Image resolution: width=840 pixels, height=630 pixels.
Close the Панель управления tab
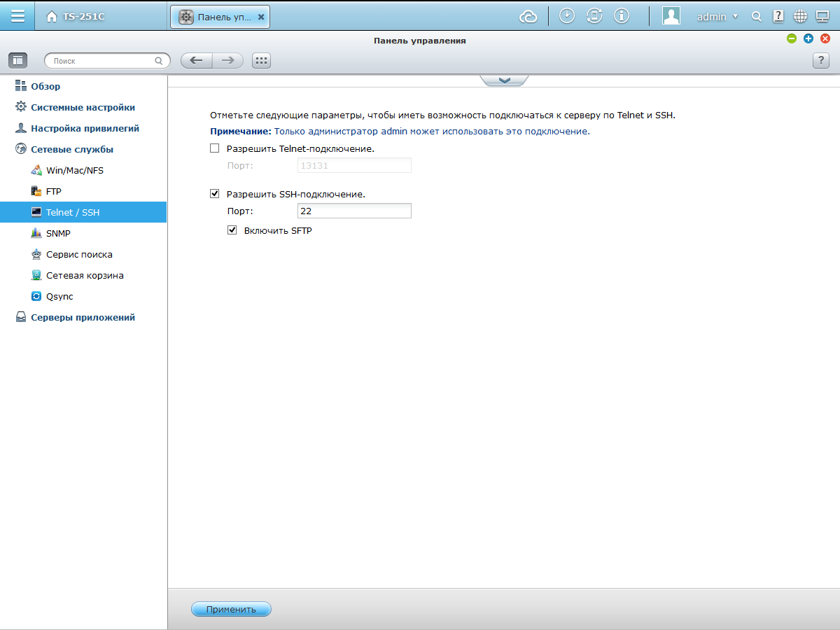tap(261, 17)
